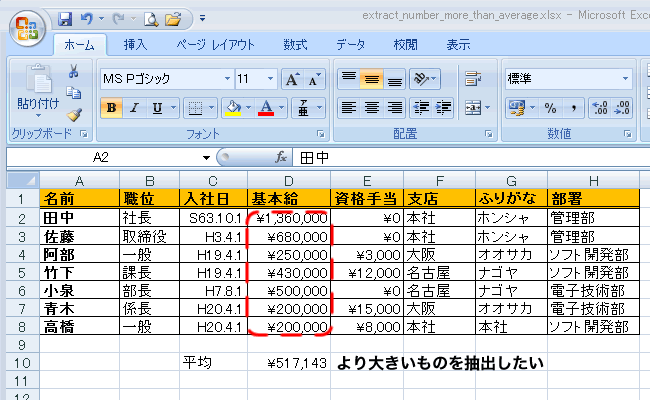Open the Office button menu
Viewport: 650px width, 400px height.
(27, 28)
